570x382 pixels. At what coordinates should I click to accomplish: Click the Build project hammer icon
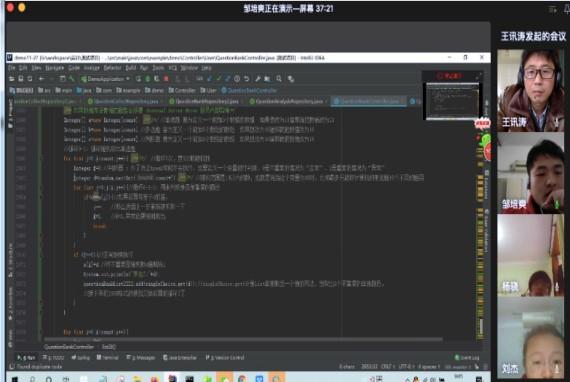coord(72,79)
